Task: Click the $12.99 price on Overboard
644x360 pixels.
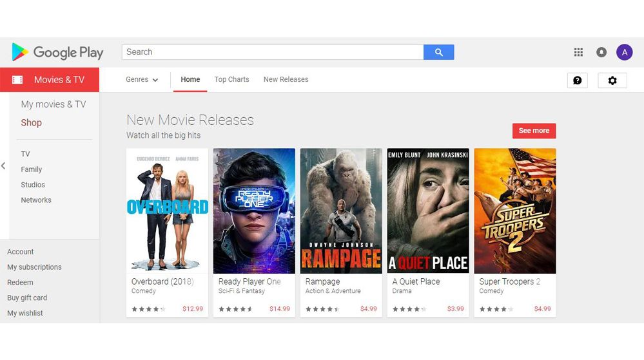Action: (193, 308)
